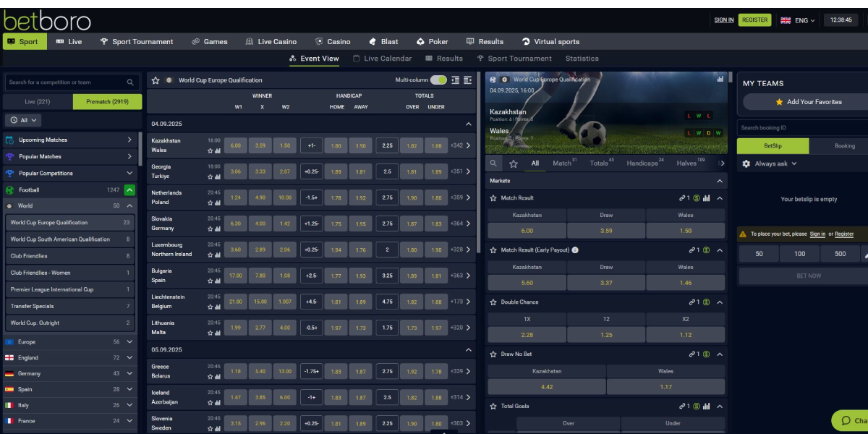The height and width of the screenshot is (434, 868).
Task: Favorite the Georgia vs Türkiye match star
Action: point(210,176)
